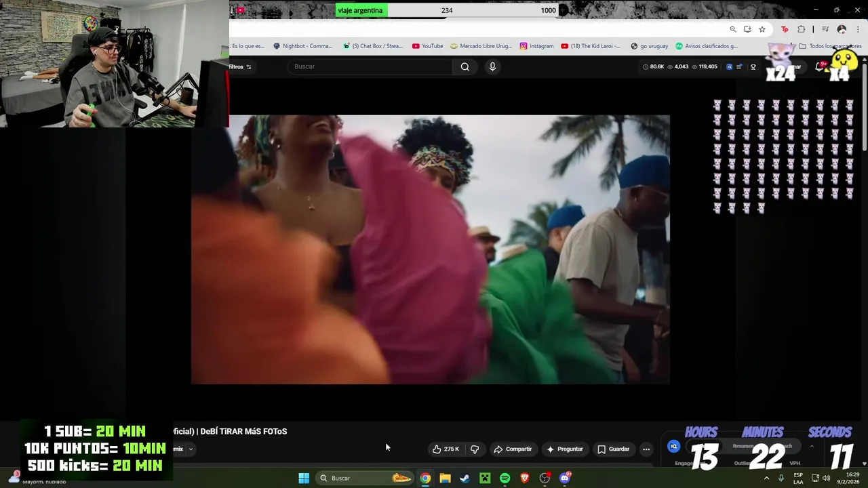Click Compartir share button
Screen dimensions: 868x488
513,449
